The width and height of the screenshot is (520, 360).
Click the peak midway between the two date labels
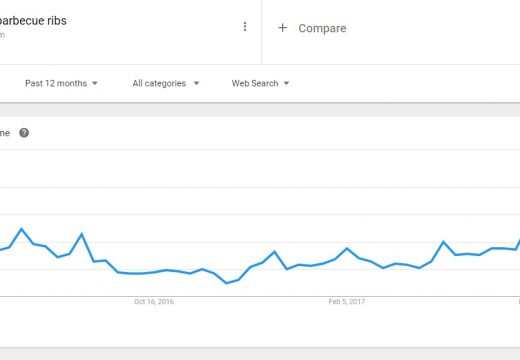(274, 251)
